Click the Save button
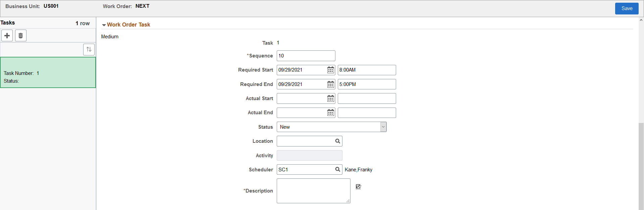 [627, 9]
